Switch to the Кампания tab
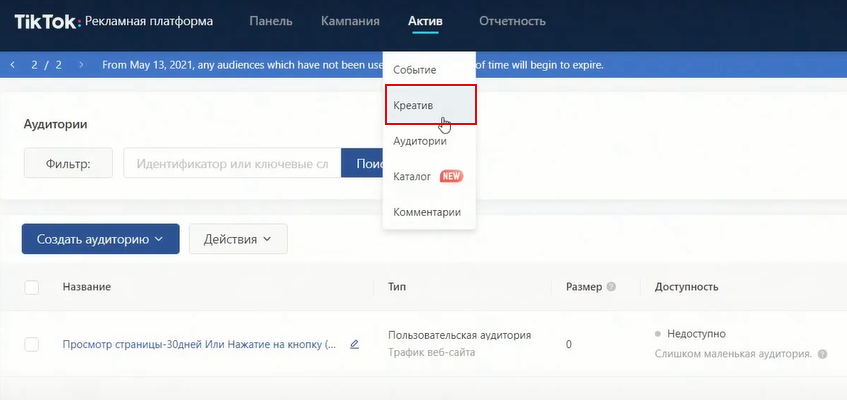 click(x=350, y=22)
